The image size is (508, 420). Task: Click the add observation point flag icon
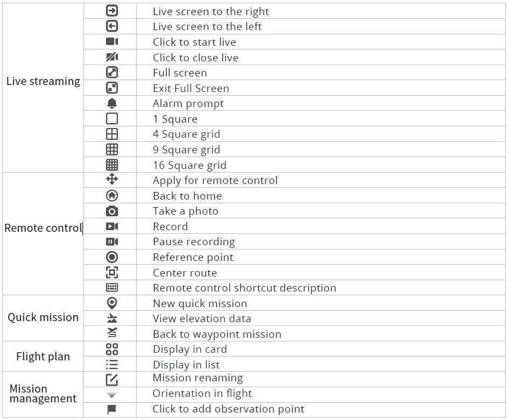112,410
